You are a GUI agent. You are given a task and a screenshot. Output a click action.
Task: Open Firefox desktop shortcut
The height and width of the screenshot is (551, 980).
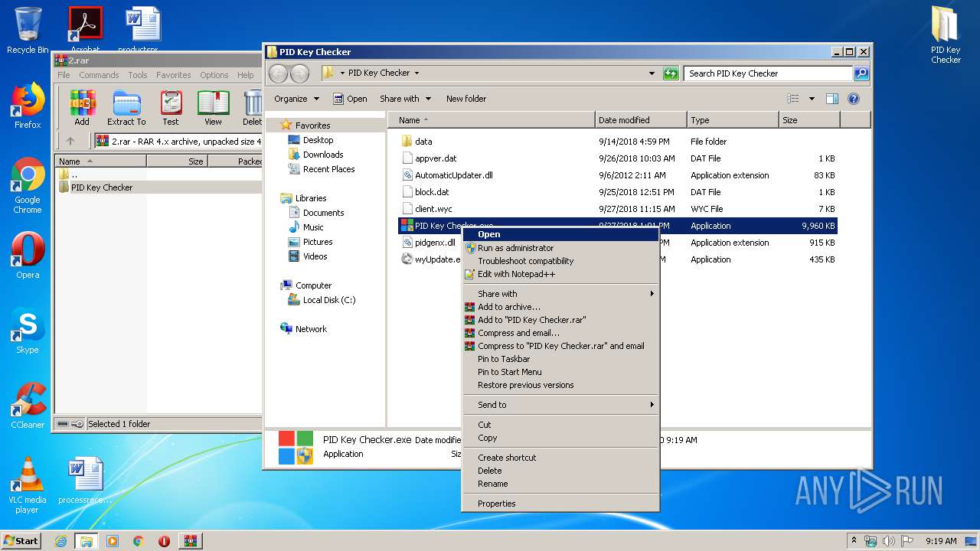tap(28, 106)
